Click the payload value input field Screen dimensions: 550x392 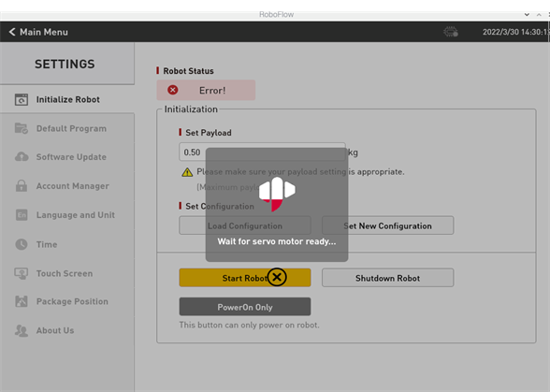262,152
